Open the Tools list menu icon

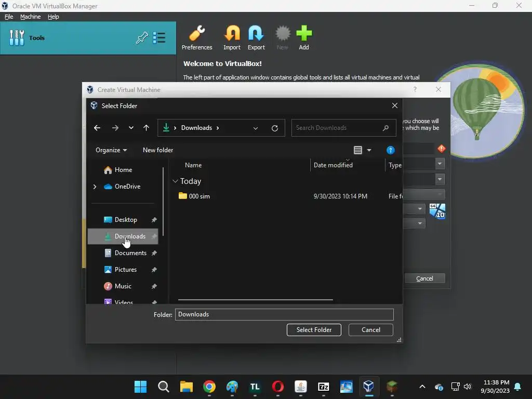(x=159, y=37)
